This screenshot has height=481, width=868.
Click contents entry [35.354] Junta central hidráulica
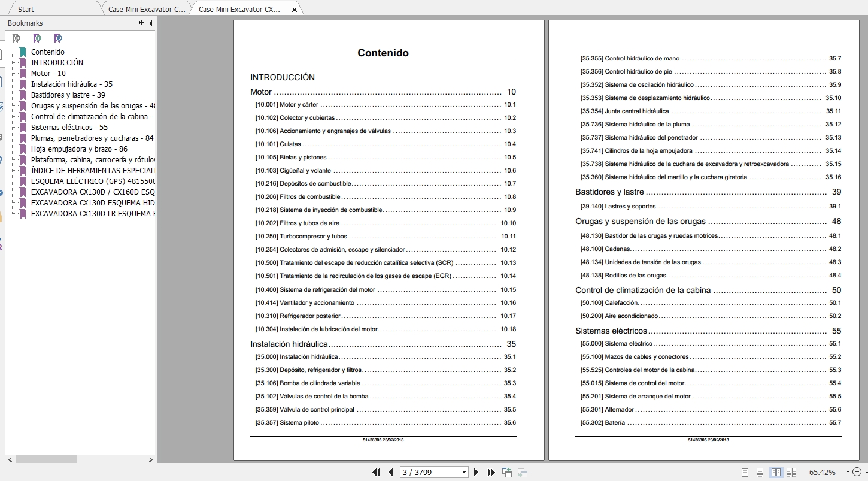tap(711, 111)
